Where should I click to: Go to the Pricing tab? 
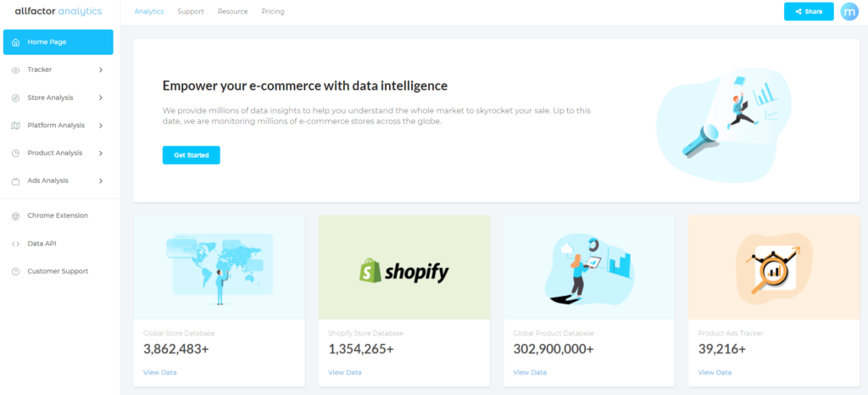(273, 12)
